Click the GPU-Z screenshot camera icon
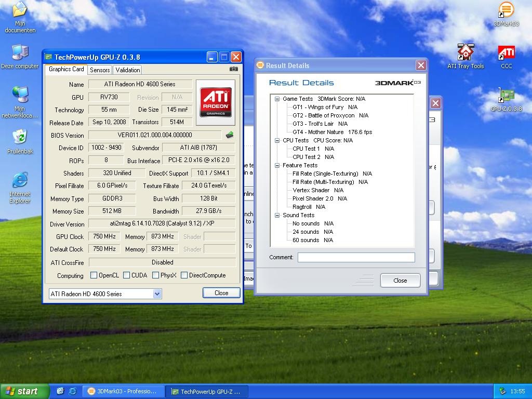Image resolution: width=532 pixels, height=399 pixels. coord(234,69)
